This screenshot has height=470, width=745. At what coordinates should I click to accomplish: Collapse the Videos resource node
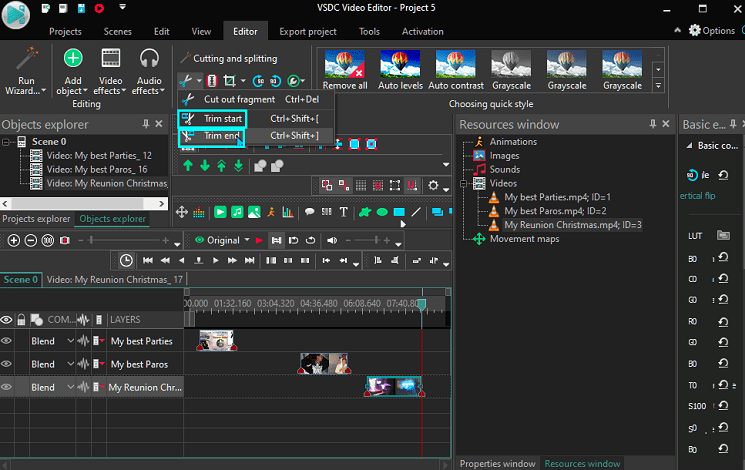coord(463,183)
